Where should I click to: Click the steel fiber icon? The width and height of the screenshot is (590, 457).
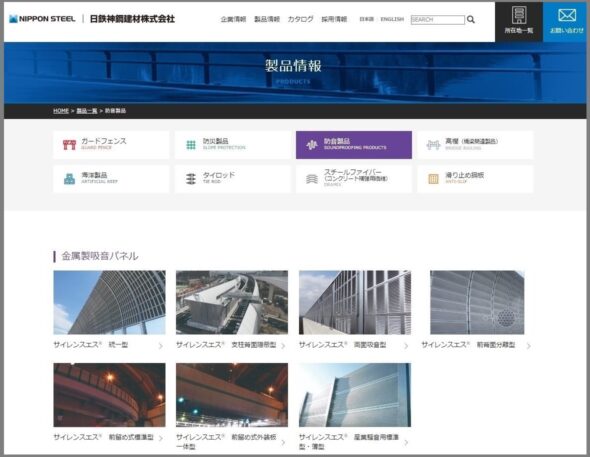(x=312, y=179)
